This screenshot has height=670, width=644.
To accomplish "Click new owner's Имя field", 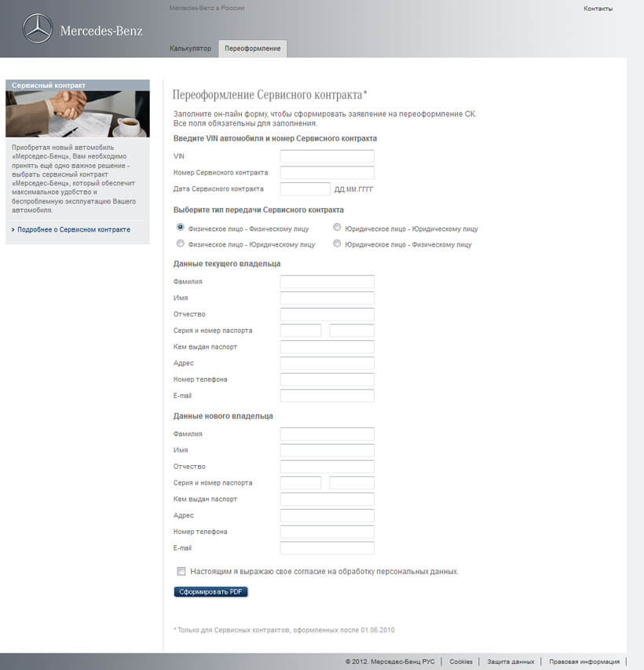I will (x=327, y=450).
